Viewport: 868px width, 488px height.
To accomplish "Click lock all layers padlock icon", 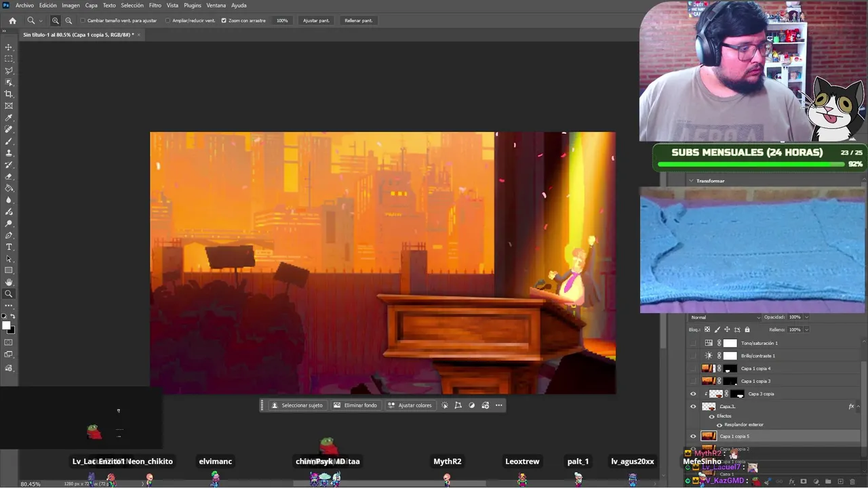I will pos(747,329).
